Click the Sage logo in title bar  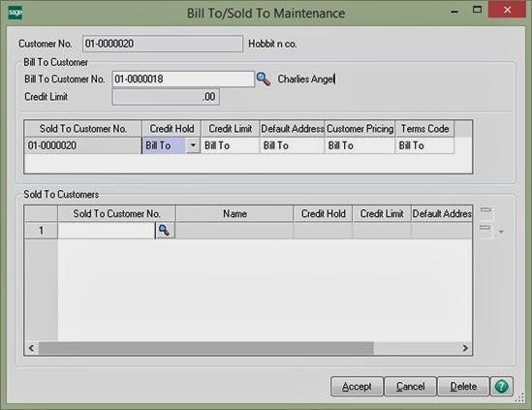point(15,13)
